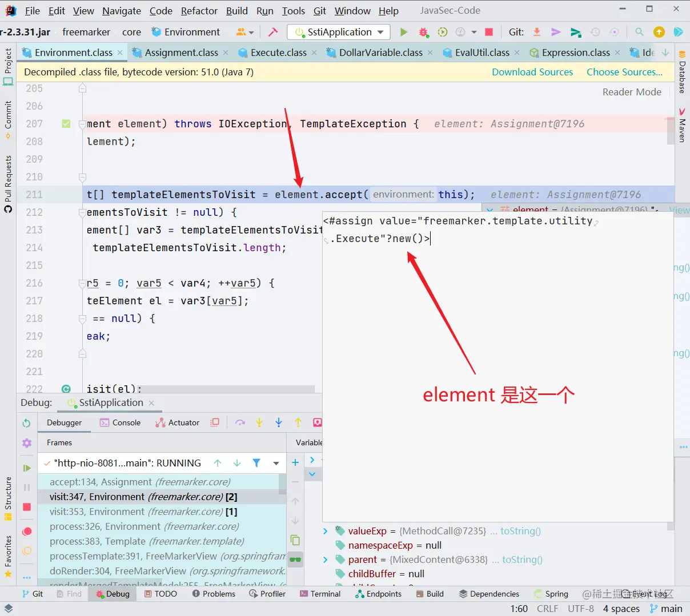Toggle the breakpoint on line 207
690x616 pixels.
pos(66,124)
